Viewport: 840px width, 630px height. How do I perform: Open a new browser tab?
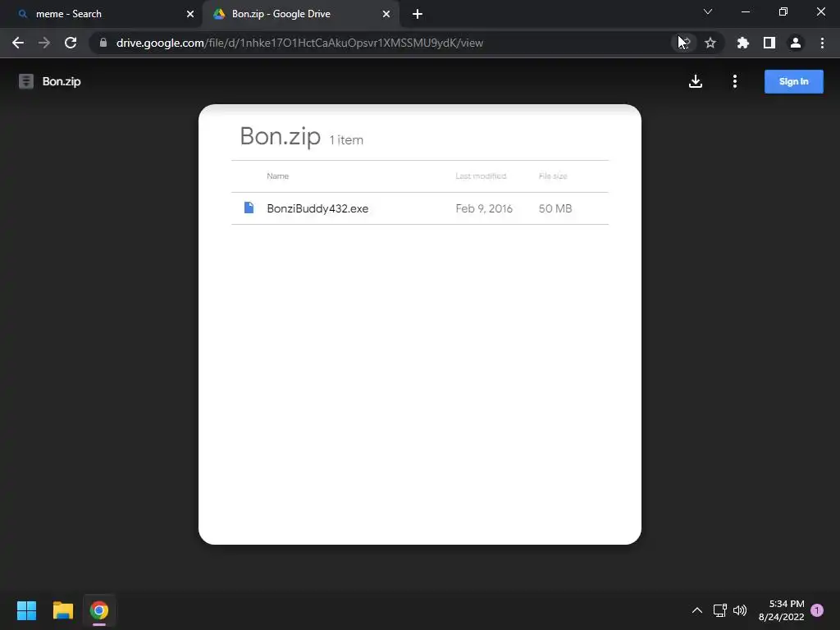pos(418,14)
